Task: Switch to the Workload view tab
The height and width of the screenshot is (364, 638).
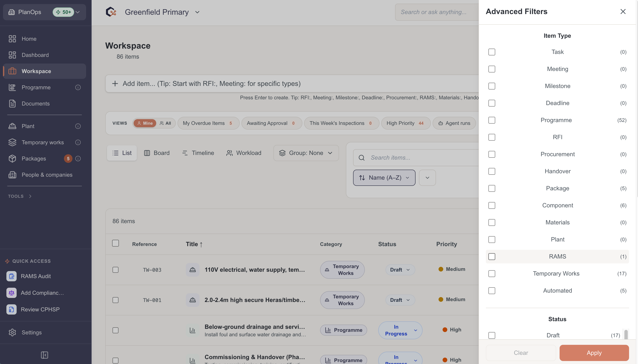Action: click(244, 153)
